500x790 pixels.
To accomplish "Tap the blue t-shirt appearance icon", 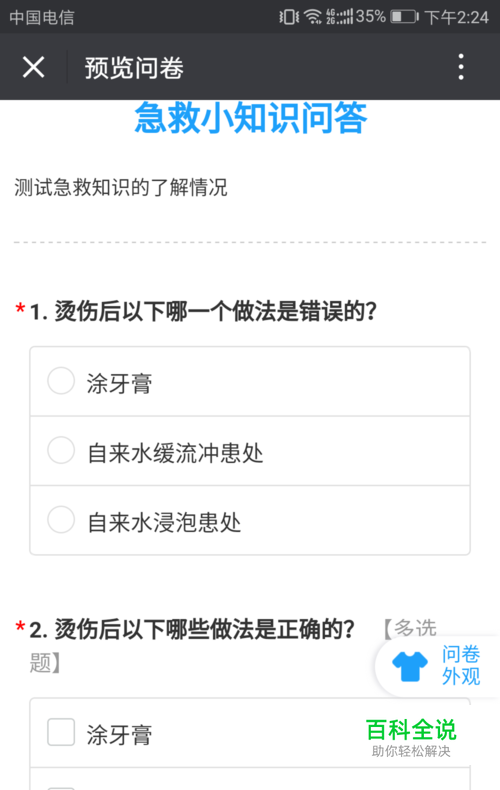I will pyautogui.click(x=410, y=666).
